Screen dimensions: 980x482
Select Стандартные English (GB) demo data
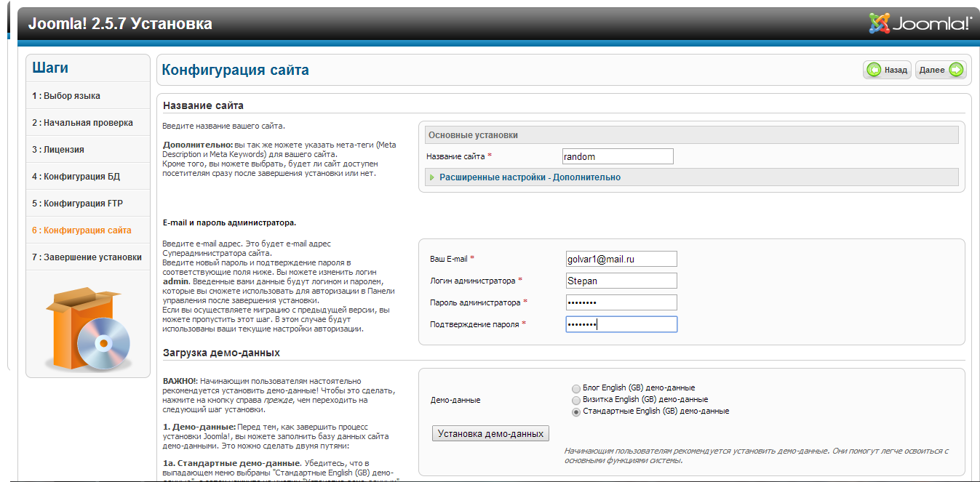pos(576,411)
